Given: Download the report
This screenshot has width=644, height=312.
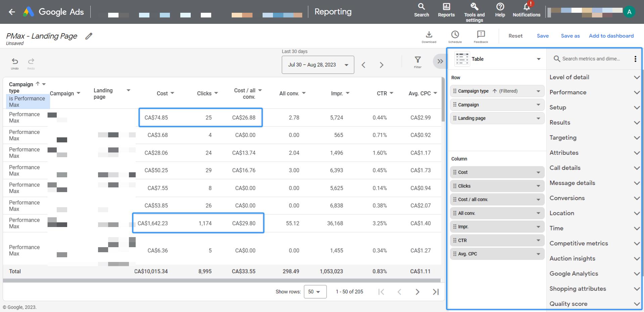Looking at the screenshot, I should (x=429, y=37).
